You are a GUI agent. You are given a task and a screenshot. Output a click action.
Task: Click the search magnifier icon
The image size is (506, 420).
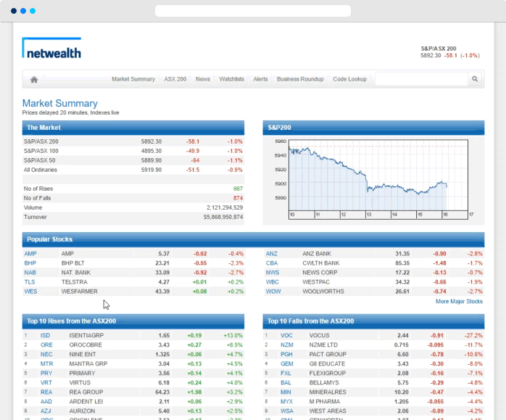pyautogui.click(x=475, y=79)
